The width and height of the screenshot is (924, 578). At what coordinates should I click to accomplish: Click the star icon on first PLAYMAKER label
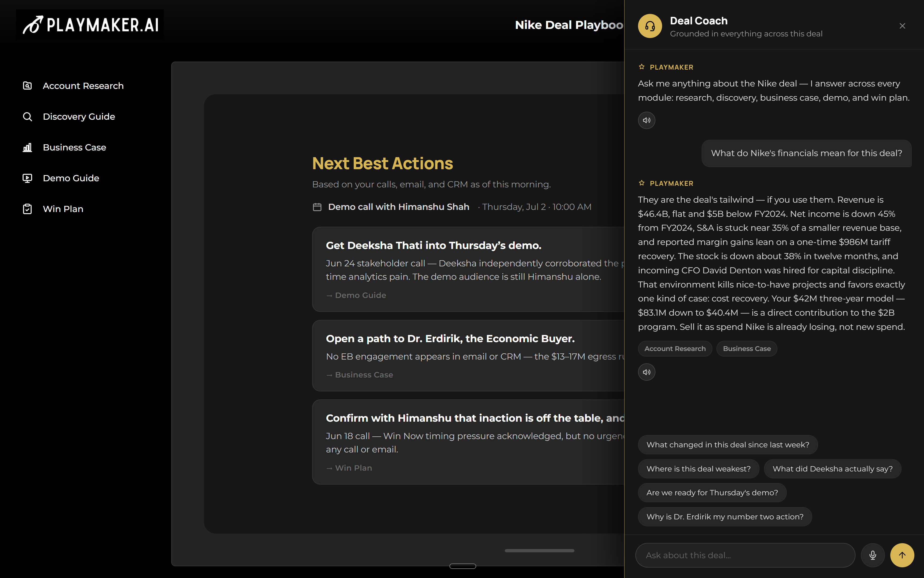click(642, 67)
